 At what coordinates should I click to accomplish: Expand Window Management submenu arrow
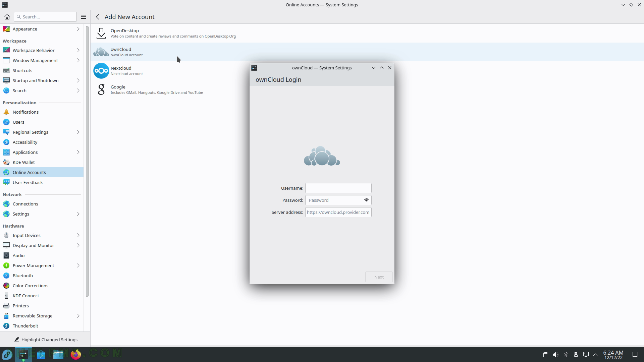tap(78, 60)
